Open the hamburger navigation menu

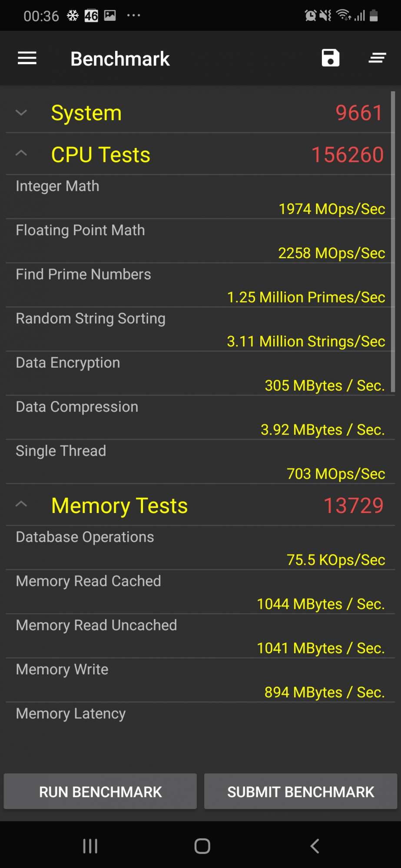point(27,58)
